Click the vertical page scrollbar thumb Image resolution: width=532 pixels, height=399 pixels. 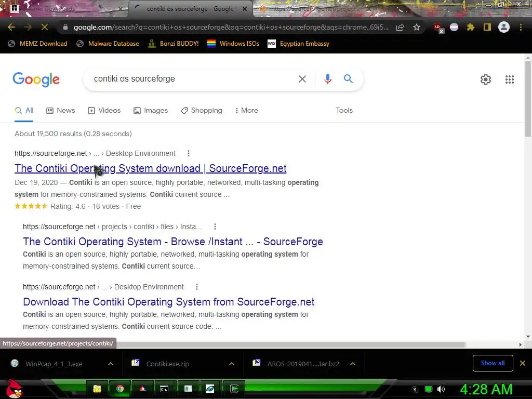click(x=528, y=99)
